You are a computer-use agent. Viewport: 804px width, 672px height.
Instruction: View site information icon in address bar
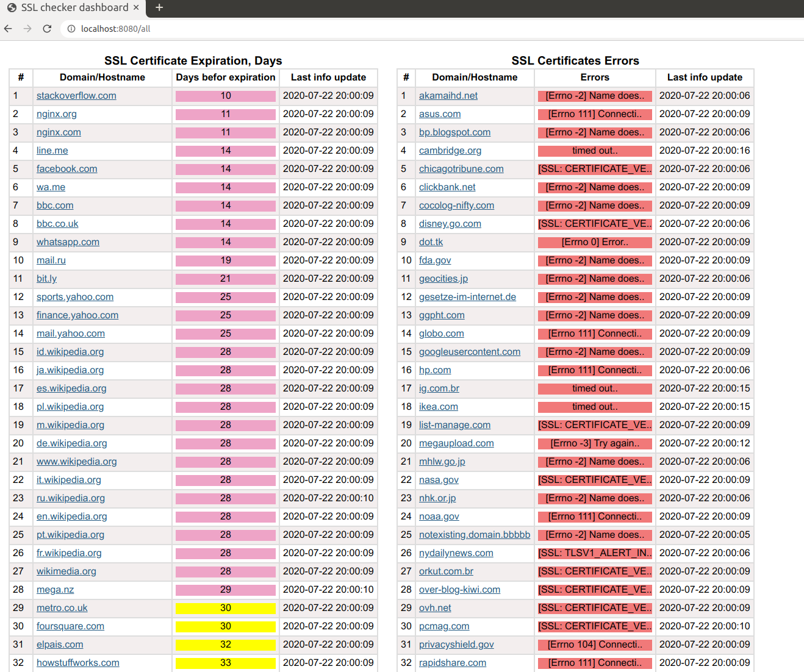click(x=71, y=29)
